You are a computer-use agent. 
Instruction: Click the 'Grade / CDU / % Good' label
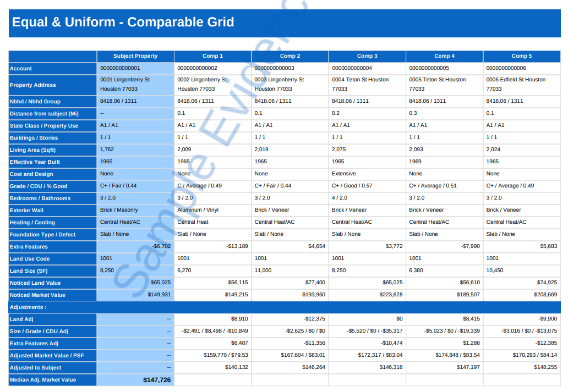pos(39,186)
